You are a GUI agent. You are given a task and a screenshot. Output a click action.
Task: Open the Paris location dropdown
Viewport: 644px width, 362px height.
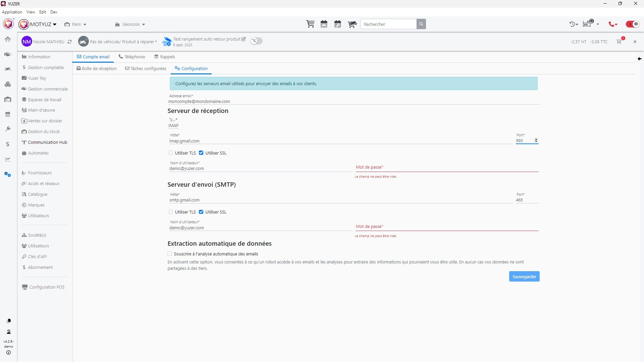point(76,24)
